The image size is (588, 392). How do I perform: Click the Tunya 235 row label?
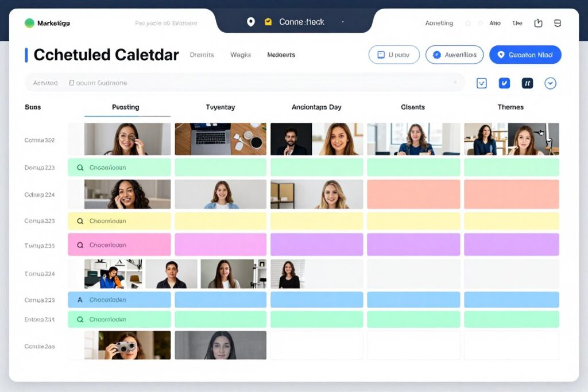pos(40,246)
